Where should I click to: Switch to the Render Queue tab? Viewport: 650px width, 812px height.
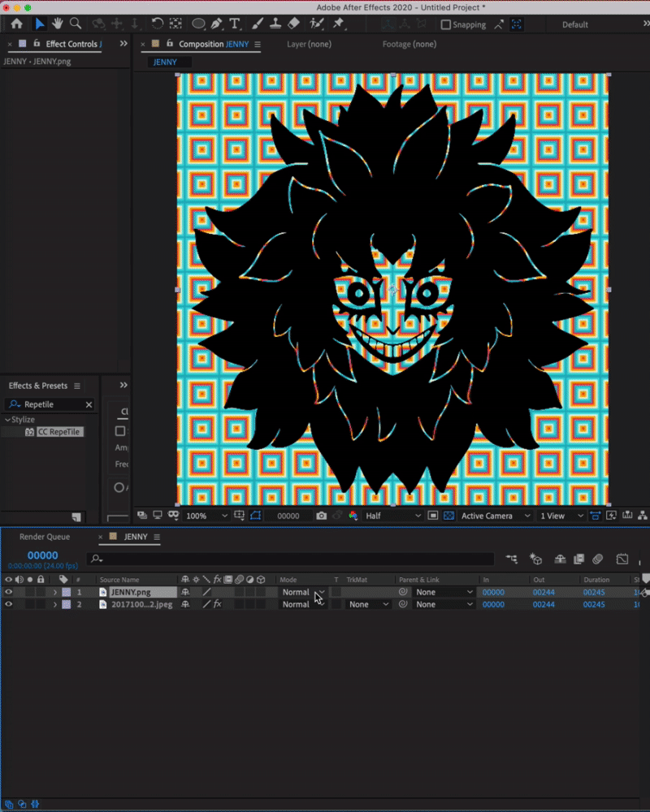(45, 537)
